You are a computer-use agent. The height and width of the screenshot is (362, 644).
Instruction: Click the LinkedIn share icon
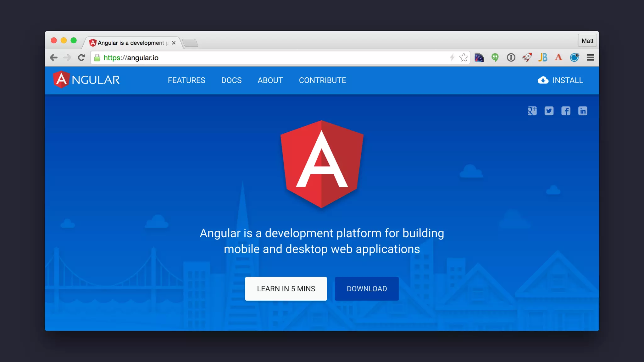point(583,111)
